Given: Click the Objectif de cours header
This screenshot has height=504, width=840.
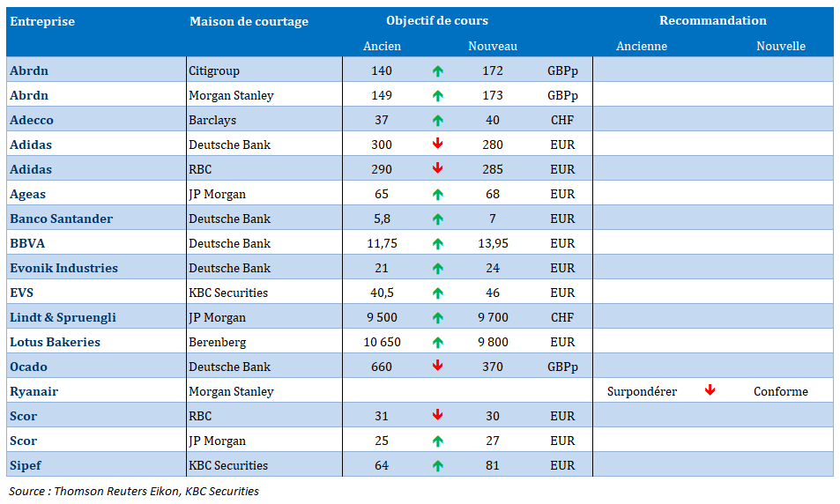Looking at the screenshot, I should point(436,20).
